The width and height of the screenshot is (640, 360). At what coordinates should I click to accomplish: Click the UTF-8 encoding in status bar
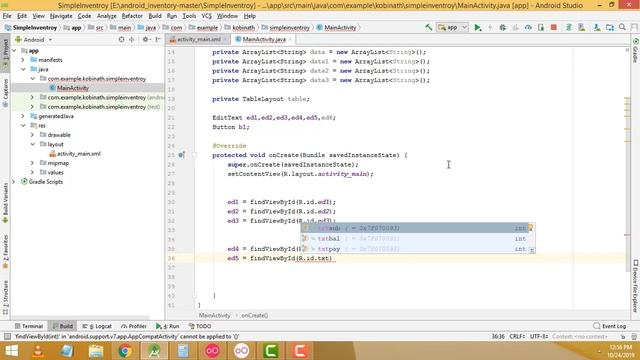[539, 336]
